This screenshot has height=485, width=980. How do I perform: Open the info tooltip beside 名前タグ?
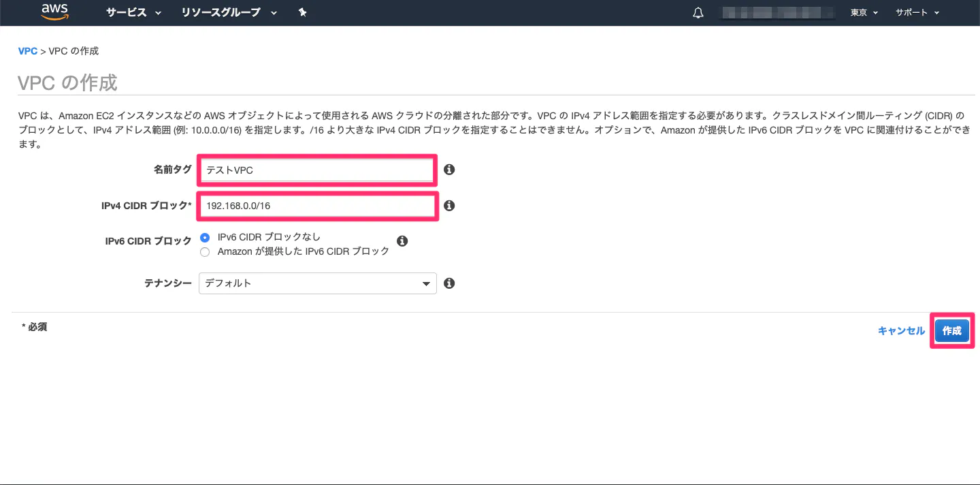(x=448, y=170)
